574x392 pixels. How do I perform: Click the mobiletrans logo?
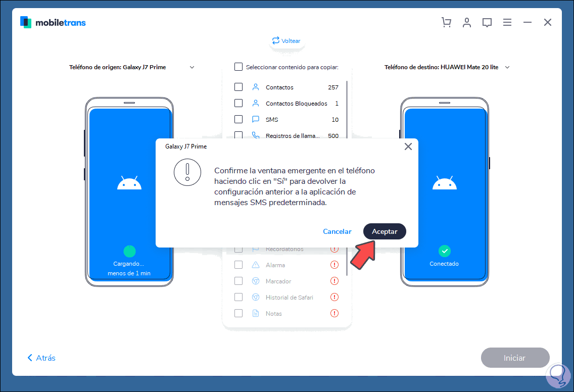coord(53,22)
